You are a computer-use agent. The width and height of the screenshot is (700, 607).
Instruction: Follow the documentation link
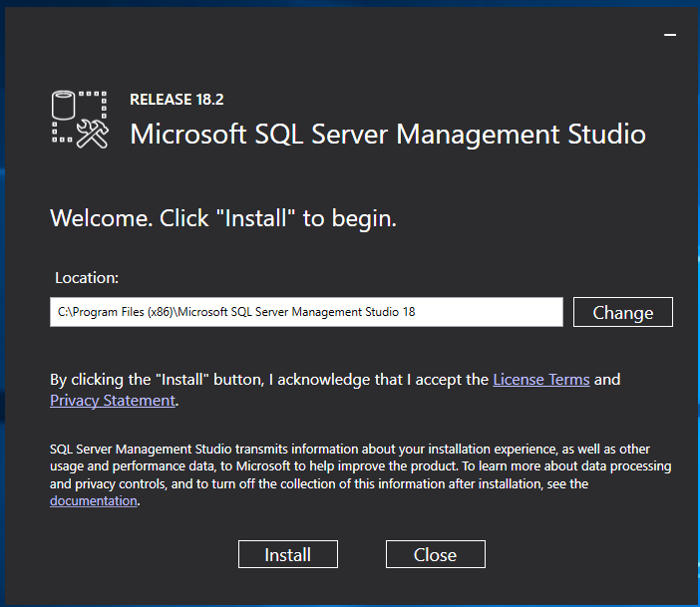tap(93, 500)
